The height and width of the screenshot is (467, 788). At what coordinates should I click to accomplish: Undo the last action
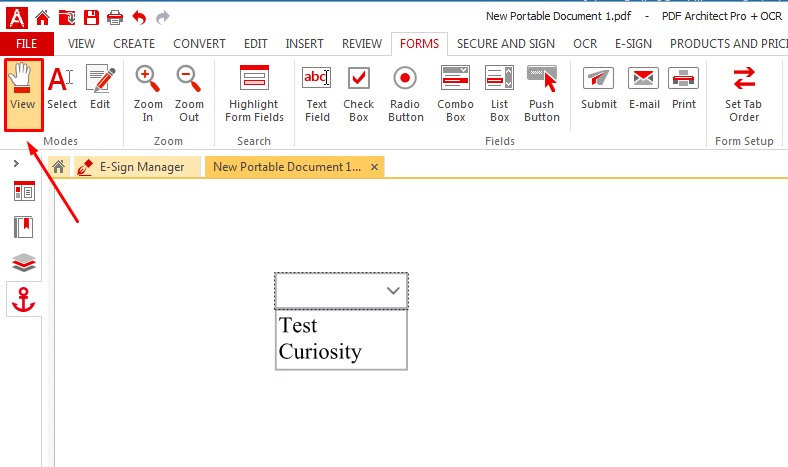139,18
